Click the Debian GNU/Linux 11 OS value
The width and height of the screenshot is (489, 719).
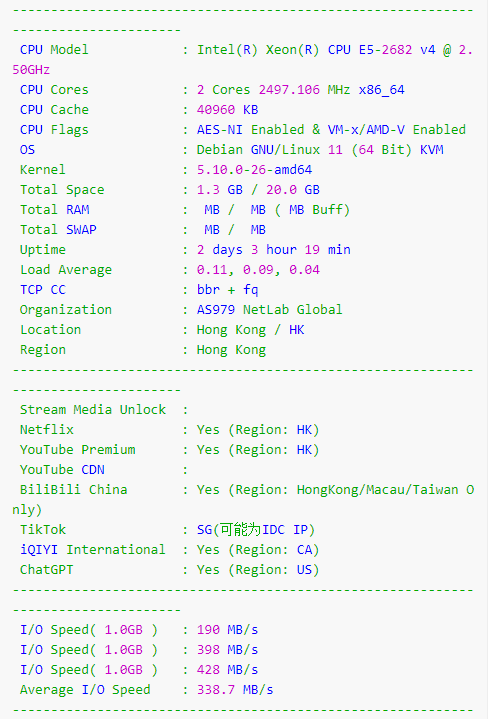pyautogui.click(x=270, y=150)
